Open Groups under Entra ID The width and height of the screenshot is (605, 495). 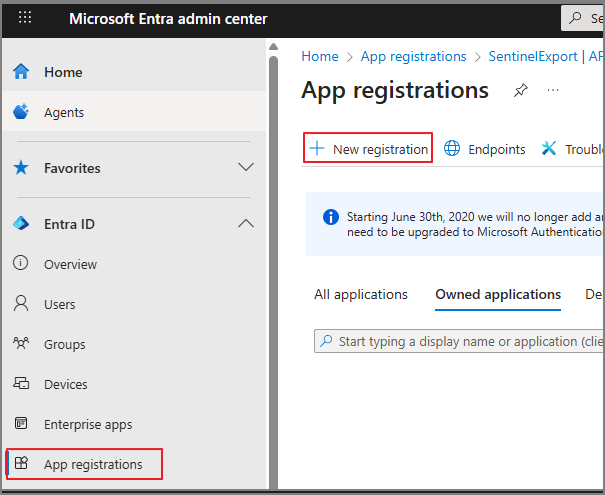134,344
